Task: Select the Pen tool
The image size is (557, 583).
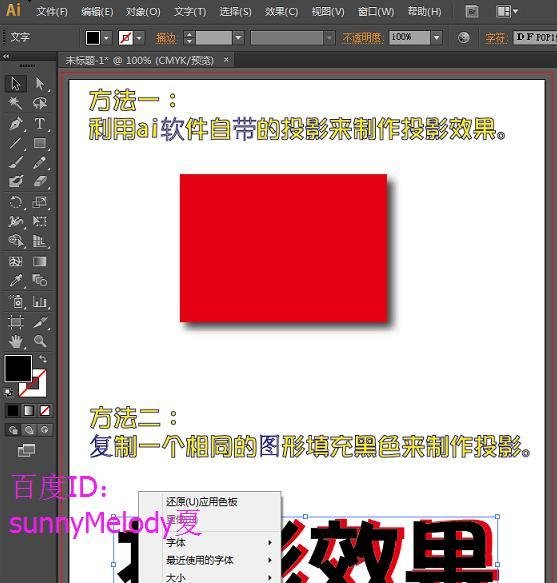Action: click(16, 123)
